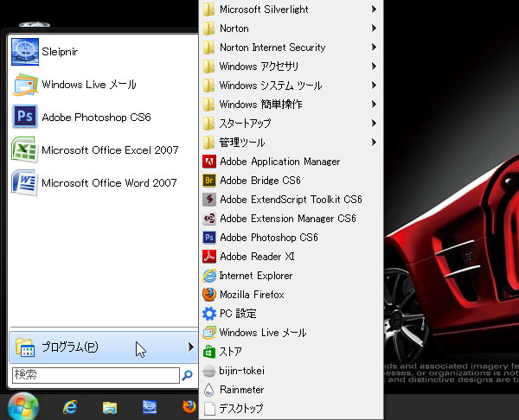Click the 検索 search input field
This screenshot has height=420, width=519.
[93, 375]
